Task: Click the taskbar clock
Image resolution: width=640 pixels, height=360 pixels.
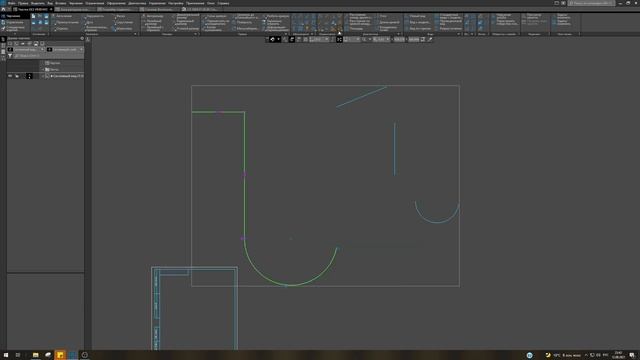Action: pos(618,355)
